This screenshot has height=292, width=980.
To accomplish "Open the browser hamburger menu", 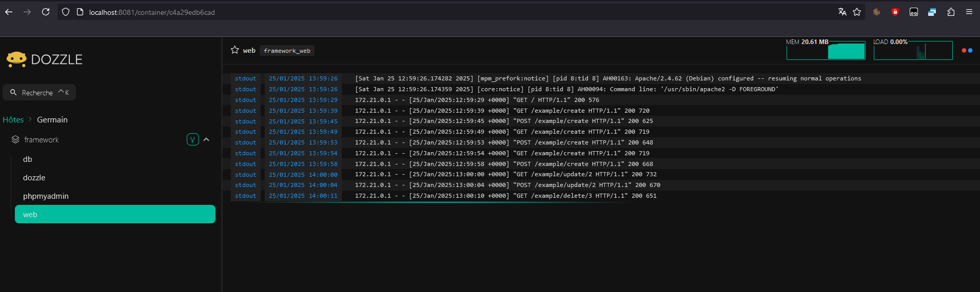I will pyautogui.click(x=969, y=12).
